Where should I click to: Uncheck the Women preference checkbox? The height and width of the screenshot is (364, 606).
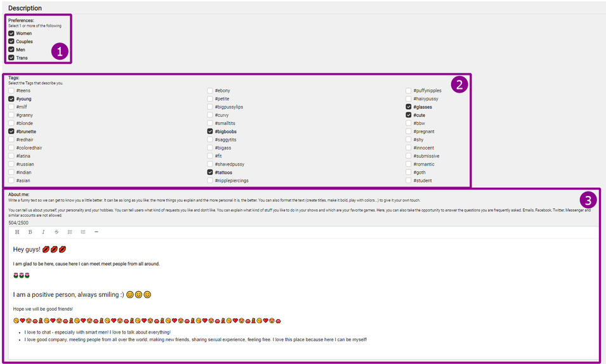[11, 34]
